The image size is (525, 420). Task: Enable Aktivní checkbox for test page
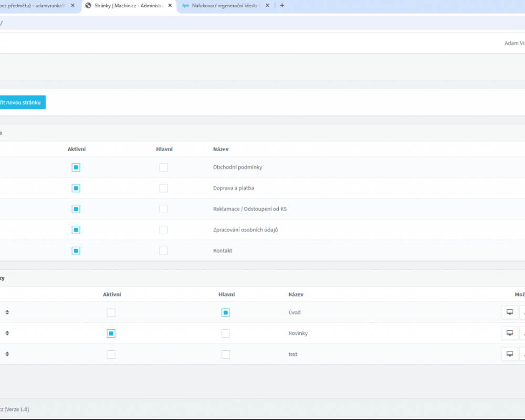click(111, 354)
